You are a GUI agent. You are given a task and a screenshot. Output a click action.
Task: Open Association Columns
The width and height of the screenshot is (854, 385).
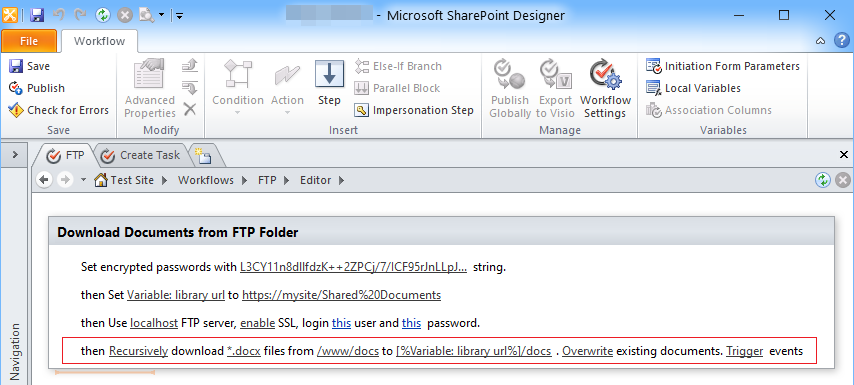(x=709, y=110)
